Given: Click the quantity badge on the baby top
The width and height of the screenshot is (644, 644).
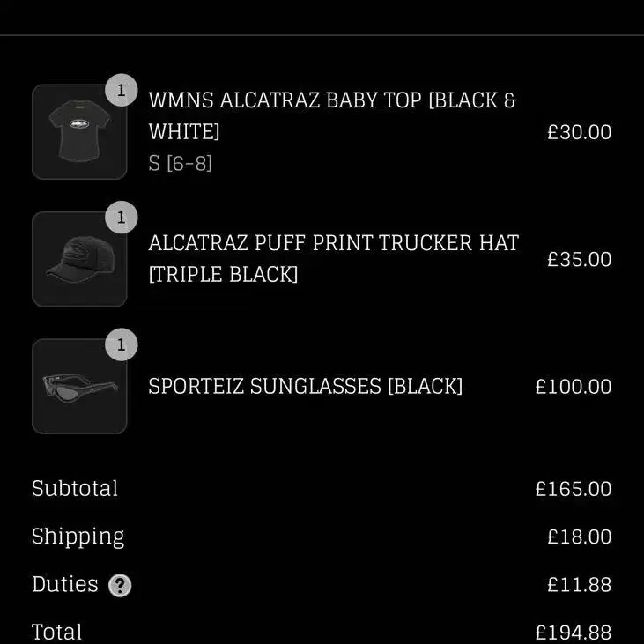Looking at the screenshot, I should point(122,90).
